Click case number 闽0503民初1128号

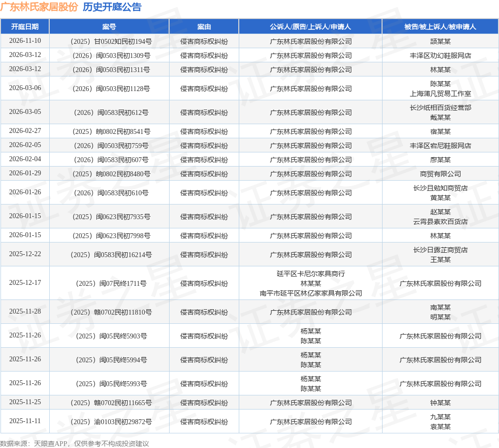[111, 89]
